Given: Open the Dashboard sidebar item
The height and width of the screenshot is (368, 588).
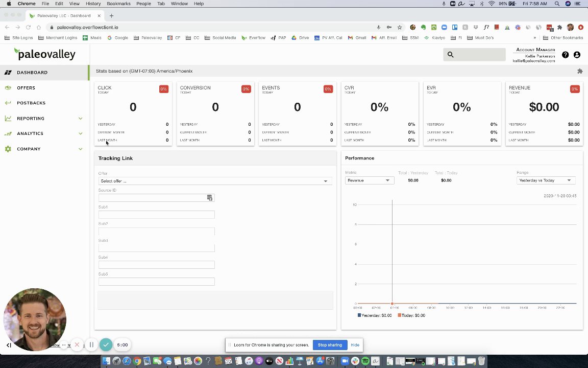Looking at the screenshot, I should pos(44,73).
